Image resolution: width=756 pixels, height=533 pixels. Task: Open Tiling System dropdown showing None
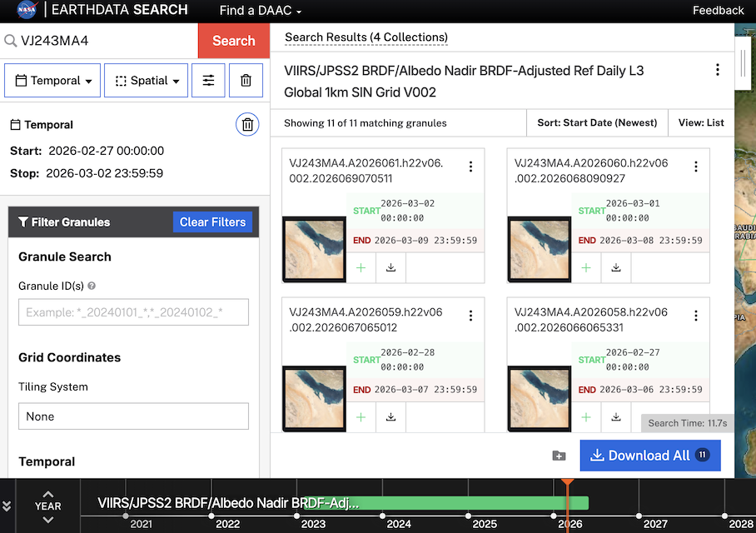[133, 416]
